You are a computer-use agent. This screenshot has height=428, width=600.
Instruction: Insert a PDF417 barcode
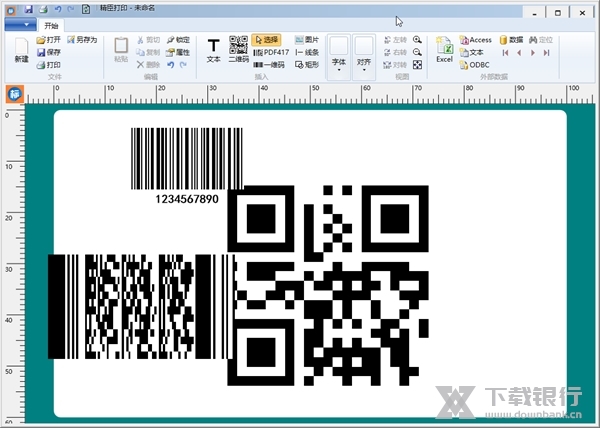tap(270, 52)
